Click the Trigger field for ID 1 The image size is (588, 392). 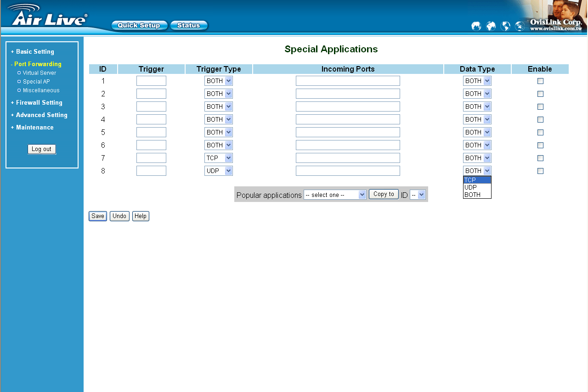click(x=151, y=81)
